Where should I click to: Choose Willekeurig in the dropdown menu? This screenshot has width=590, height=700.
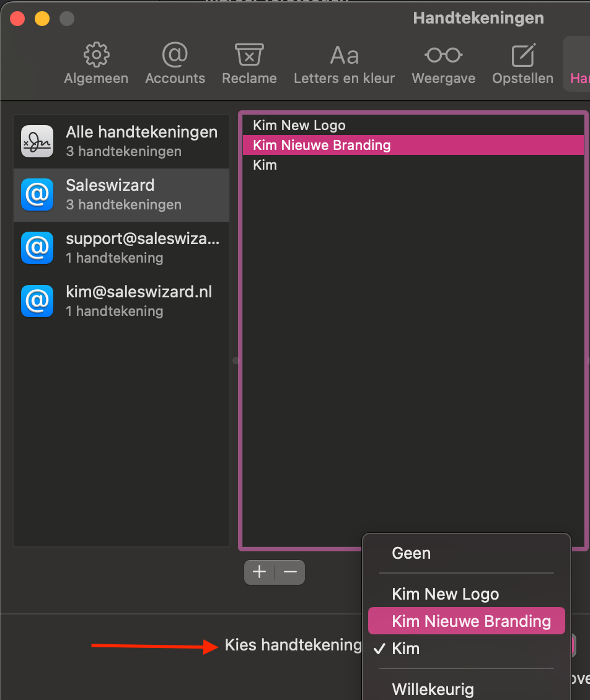tap(433, 689)
